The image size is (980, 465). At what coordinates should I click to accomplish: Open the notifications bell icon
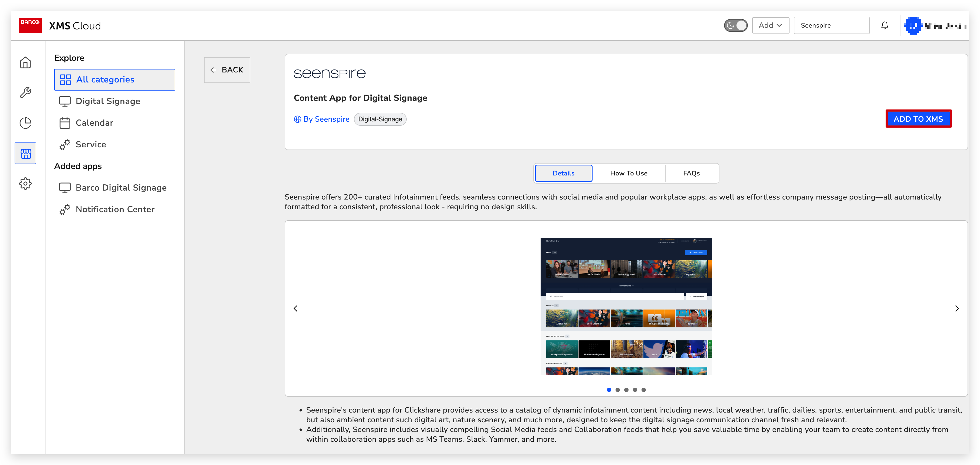point(884,25)
